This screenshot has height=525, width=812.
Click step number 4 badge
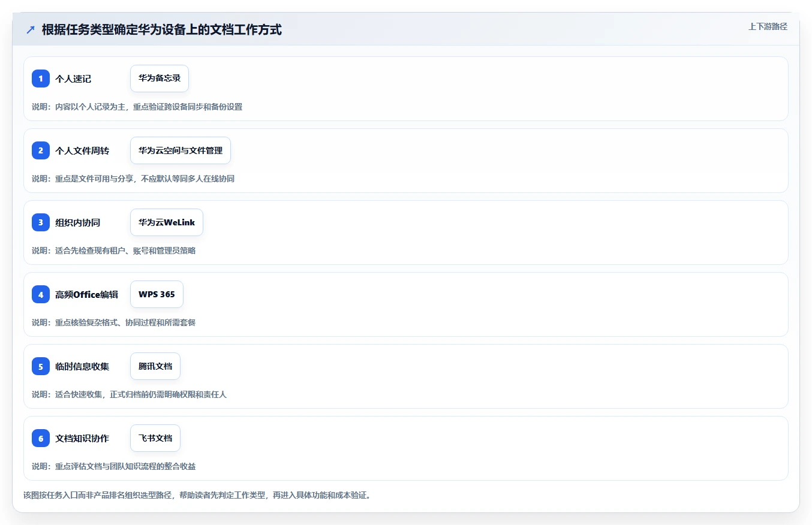click(x=41, y=294)
